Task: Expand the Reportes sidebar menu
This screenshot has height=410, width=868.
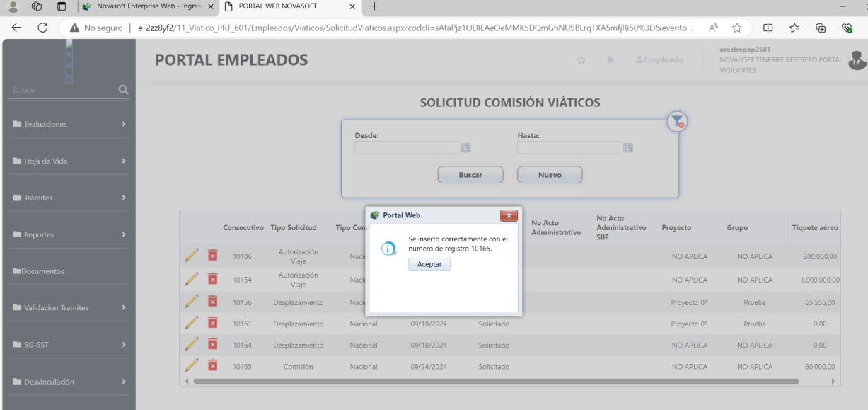Action: coord(69,234)
